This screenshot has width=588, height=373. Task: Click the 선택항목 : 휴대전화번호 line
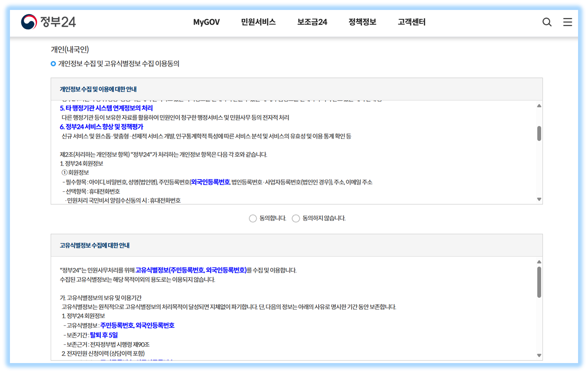click(x=91, y=191)
